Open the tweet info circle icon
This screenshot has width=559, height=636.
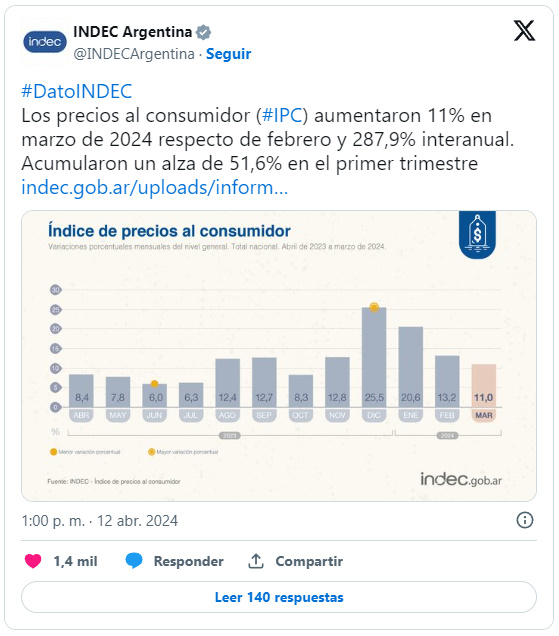[525, 520]
